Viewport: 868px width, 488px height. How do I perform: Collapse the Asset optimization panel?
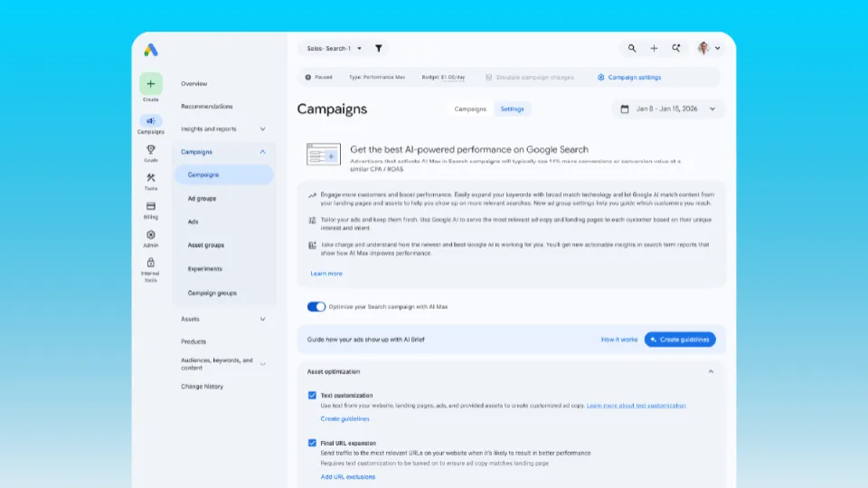(x=711, y=371)
